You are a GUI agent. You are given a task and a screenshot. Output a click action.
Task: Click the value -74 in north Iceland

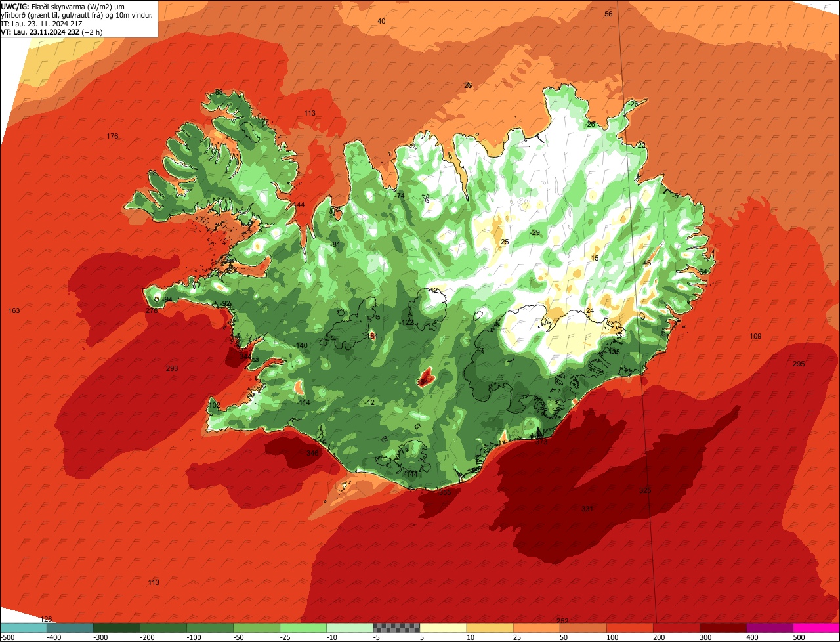coord(400,196)
